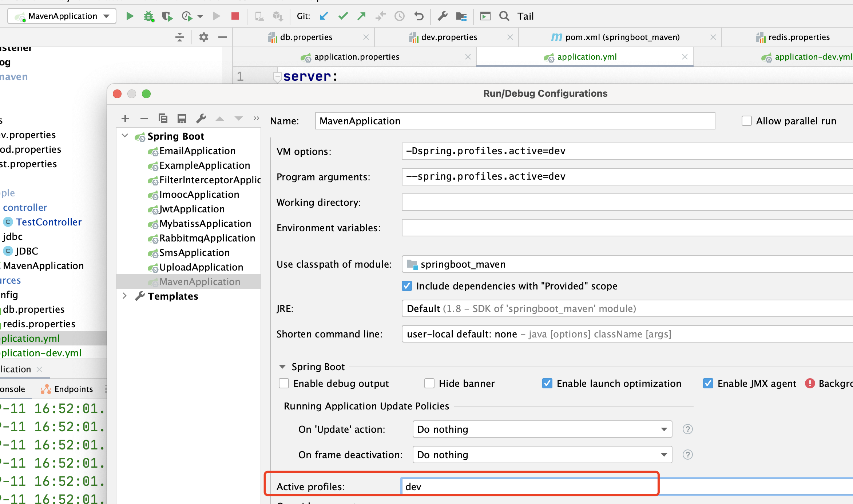The width and height of the screenshot is (853, 504).
Task: Update project from Git
Action: (323, 16)
